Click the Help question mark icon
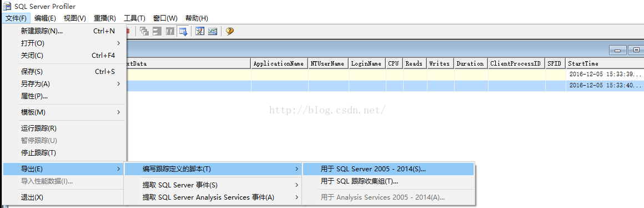644x208 pixels. [x=230, y=31]
